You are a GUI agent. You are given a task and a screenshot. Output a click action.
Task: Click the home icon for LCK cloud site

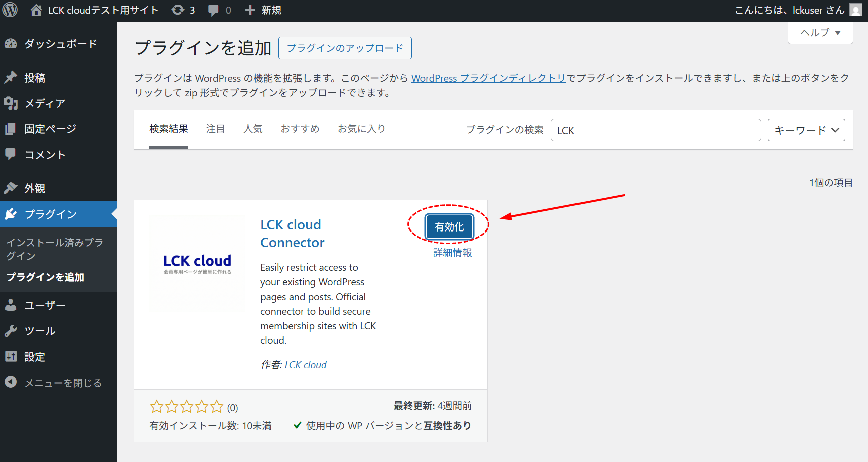click(x=36, y=10)
